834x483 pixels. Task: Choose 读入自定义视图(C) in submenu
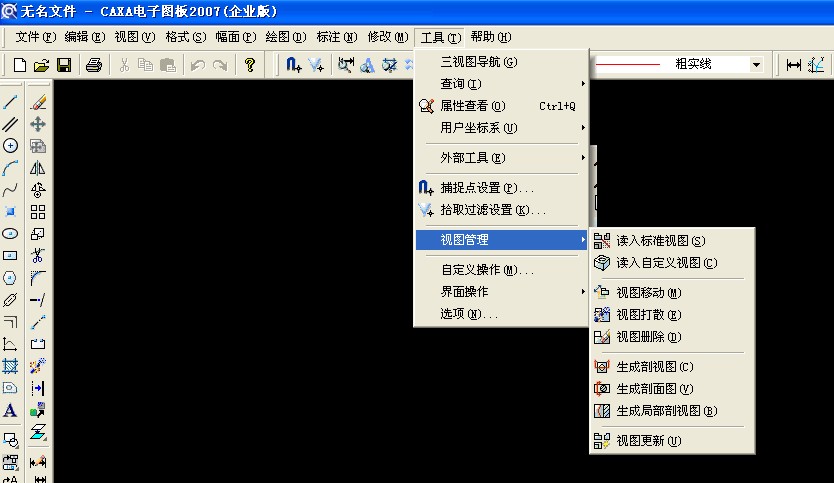coord(672,263)
